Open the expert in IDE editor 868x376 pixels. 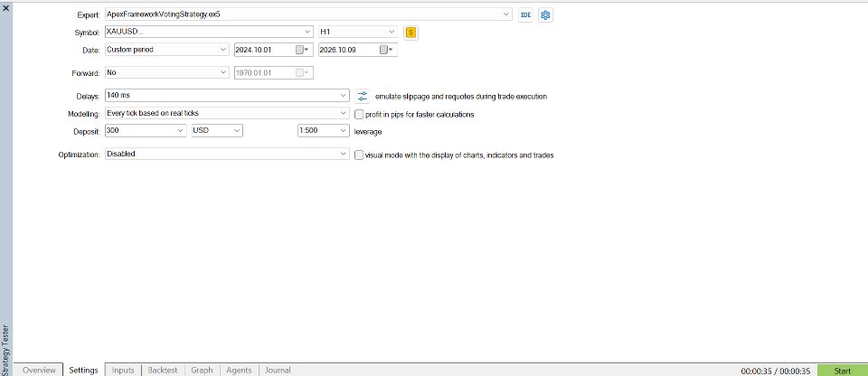[525, 15]
